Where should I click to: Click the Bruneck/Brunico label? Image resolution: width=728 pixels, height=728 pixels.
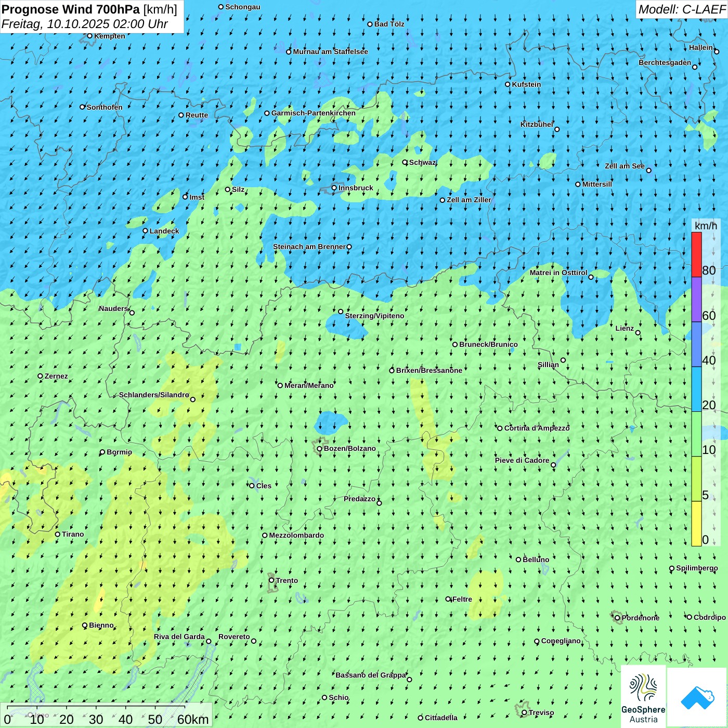coord(488,344)
